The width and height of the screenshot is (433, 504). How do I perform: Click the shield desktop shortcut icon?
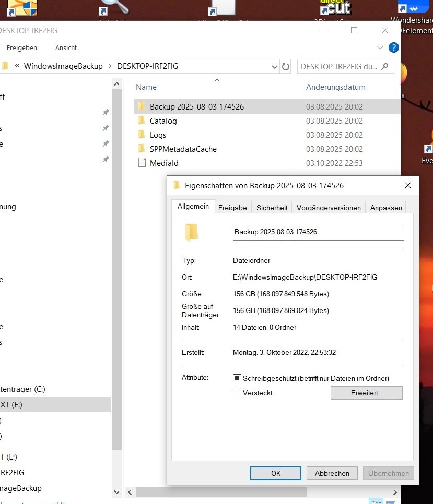click(22, 8)
